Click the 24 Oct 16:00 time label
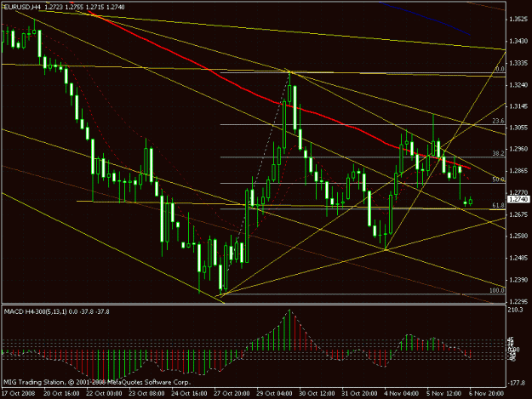This screenshot has height=399, width=532. click(x=189, y=394)
